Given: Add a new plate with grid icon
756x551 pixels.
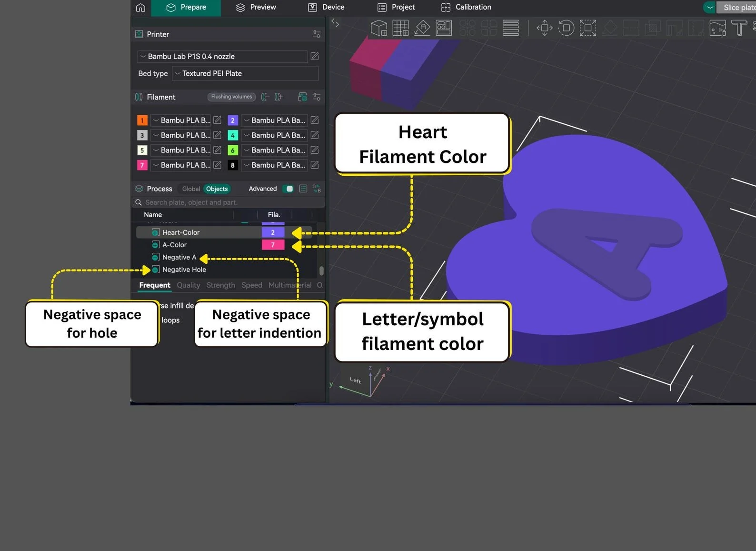Looking at the screenshot, I should coord(400,28).
